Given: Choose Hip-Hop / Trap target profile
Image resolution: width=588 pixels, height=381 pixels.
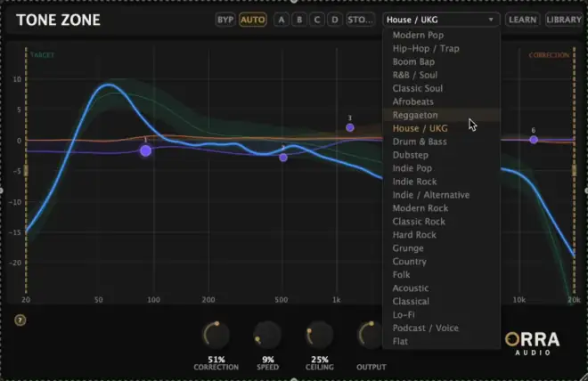Looking at the screenshot, I should pyautogui.click(x=441, y=48).
